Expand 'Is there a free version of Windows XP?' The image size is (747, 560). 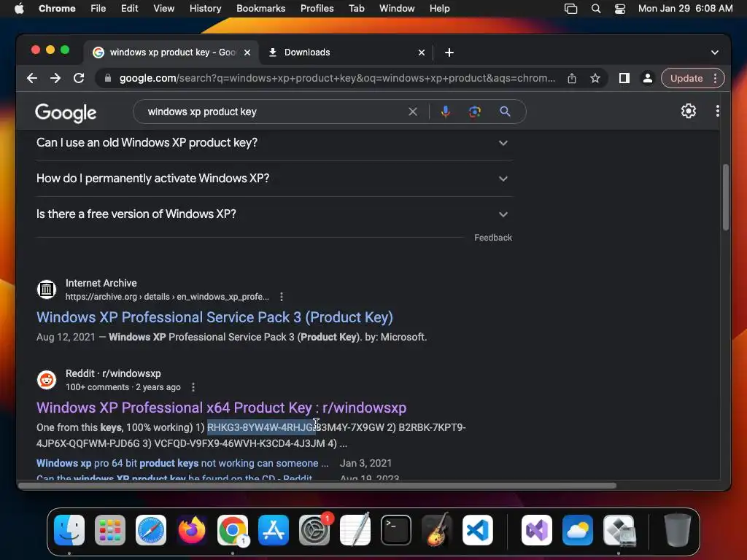pos(274,214)
